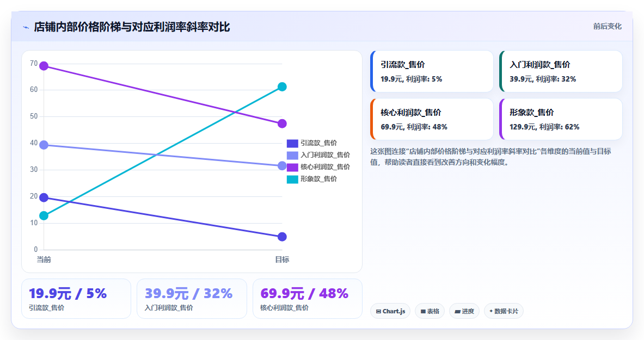The height and width of the screenshot is (340, 644).
Task: Click the indigo data point at 当前 near 20
Action: pos(44,197)
